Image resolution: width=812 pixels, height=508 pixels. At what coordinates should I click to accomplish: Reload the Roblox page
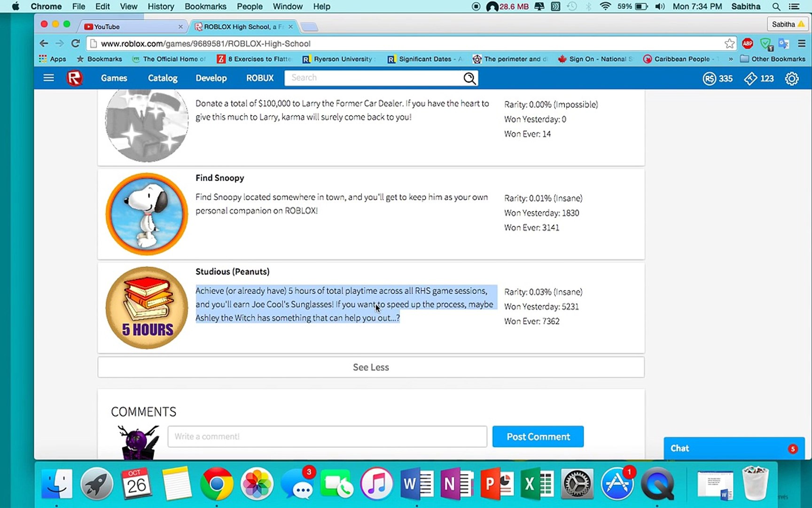pyautogui.click(x=75, y=44)
